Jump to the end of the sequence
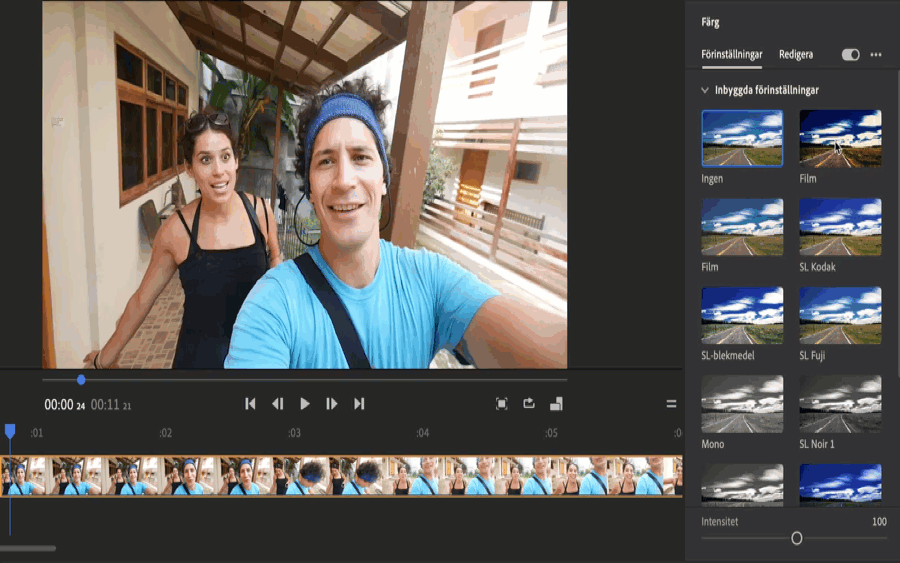The width and height of the screenshot is (900, 563). pos(359,404)
